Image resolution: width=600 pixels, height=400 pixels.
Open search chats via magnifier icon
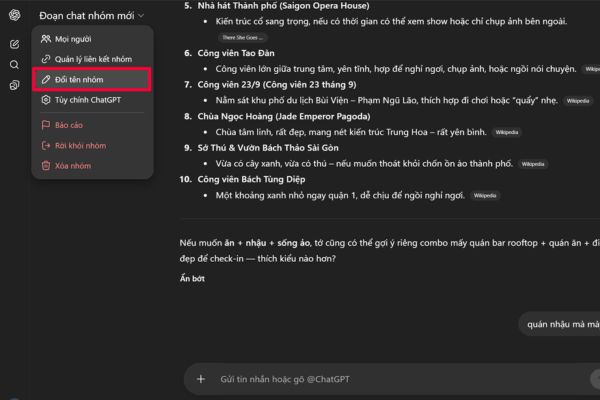(x=14, y=65)
